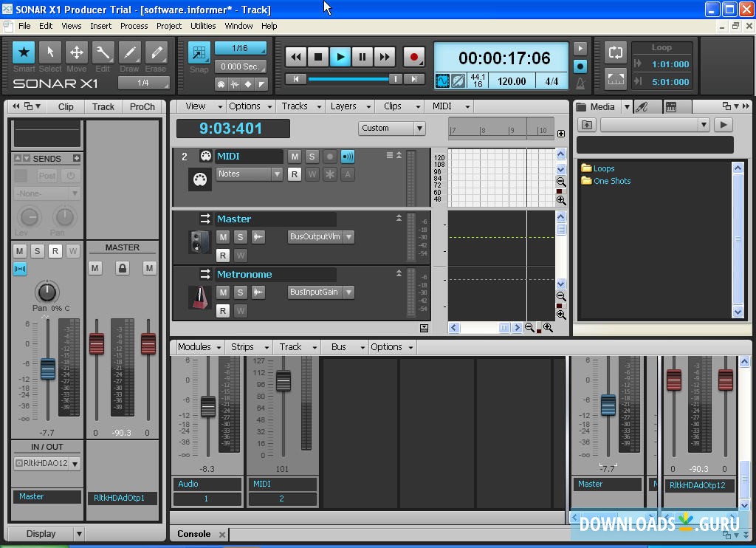Start recording with the red Record button

click(413, 57)
